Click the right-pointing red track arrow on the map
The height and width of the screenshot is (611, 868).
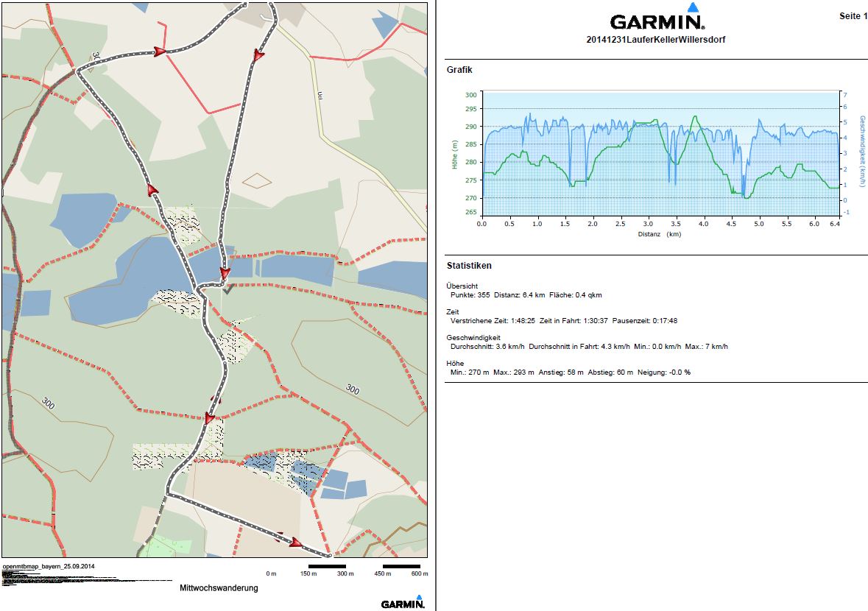pos(158,52)
